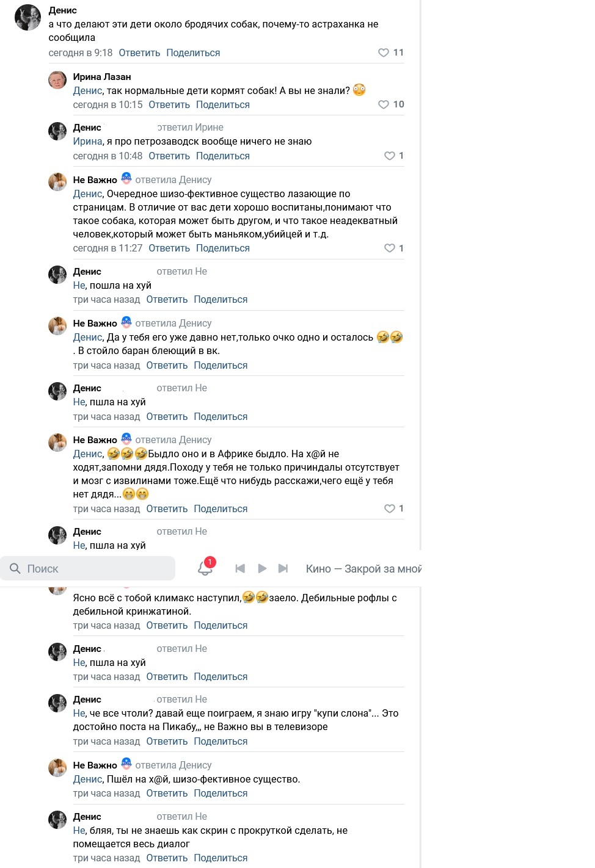Open the Кино — Закрой за мной track title
The image size is (595, 868).
coord(363,569)
